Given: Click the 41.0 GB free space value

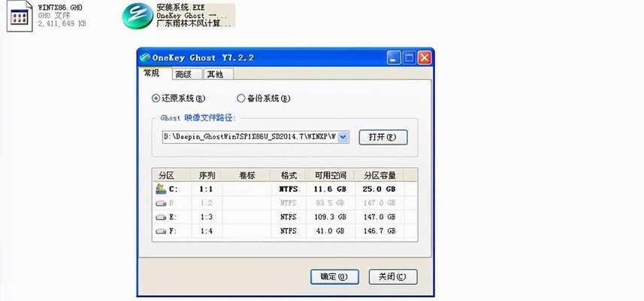Looking at the screenshot, I should [330, 231].
